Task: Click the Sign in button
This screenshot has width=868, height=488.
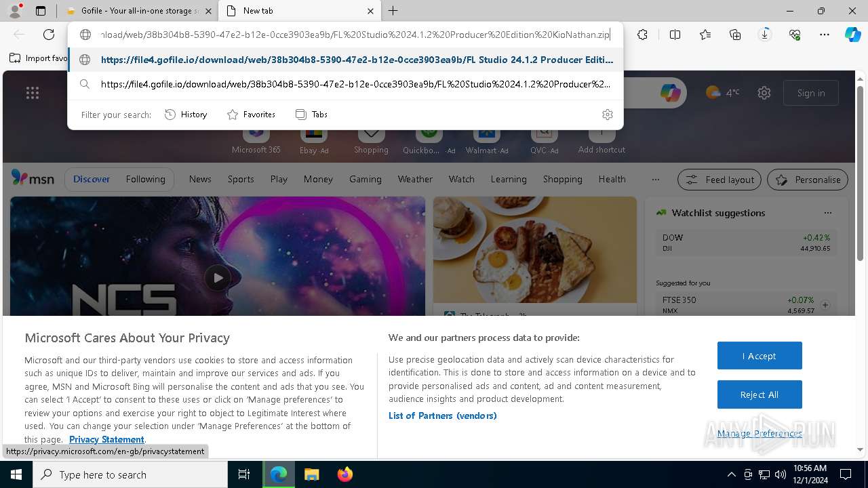Action: coord(811,93)
